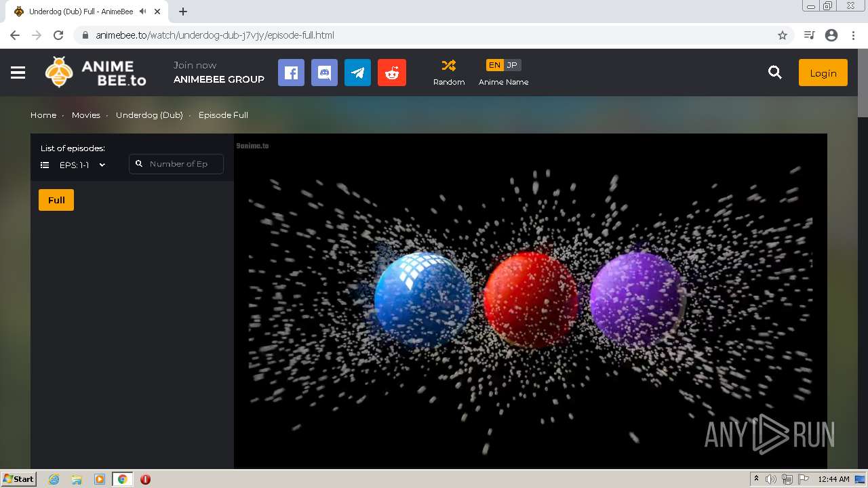Open a new browser tab
This screenshot has height=488, width=868.
point(183,12)
